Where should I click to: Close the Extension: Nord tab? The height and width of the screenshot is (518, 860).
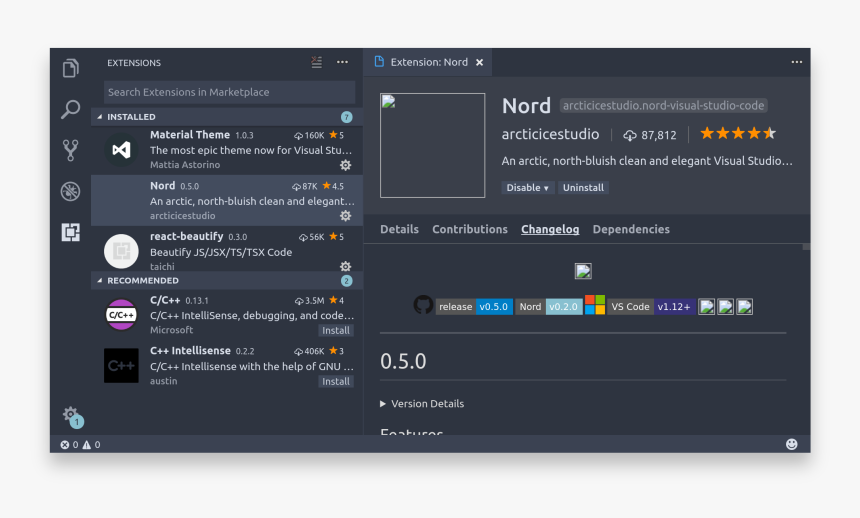point(479,62)
